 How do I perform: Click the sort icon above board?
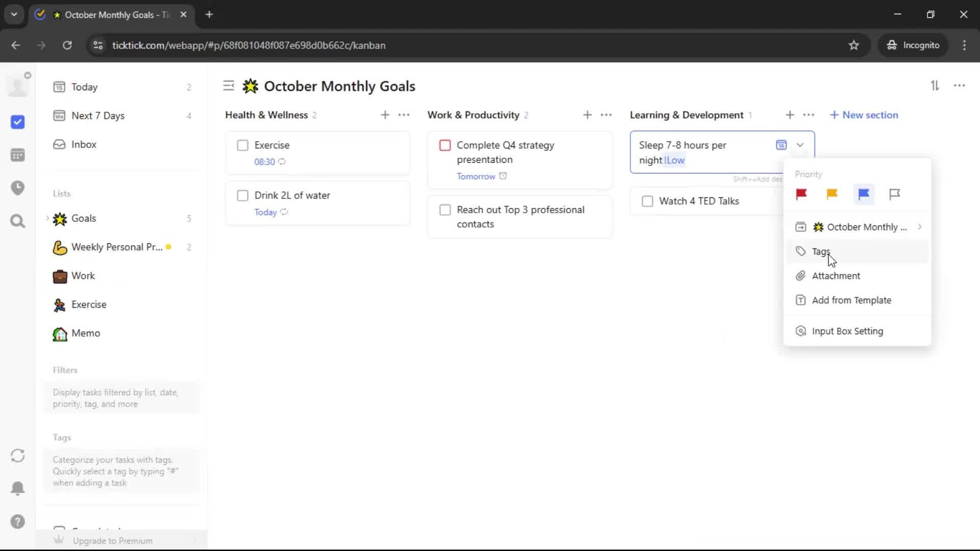click(935, 86)
